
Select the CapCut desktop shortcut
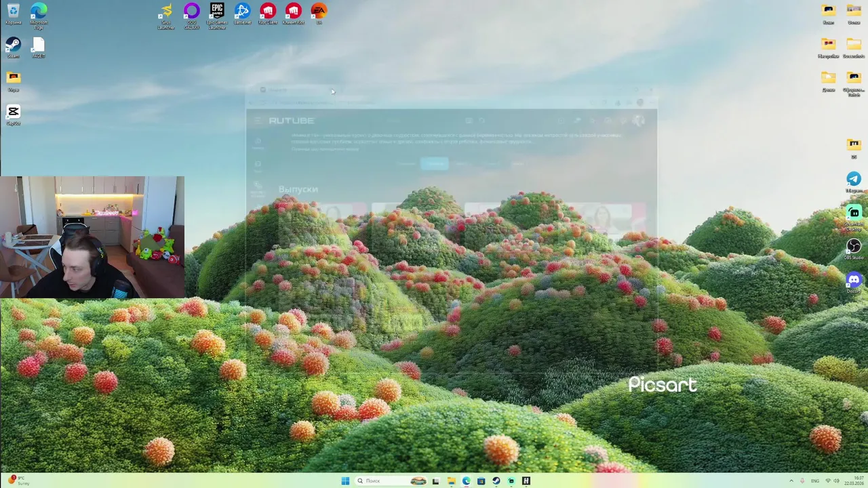[13, 115]
